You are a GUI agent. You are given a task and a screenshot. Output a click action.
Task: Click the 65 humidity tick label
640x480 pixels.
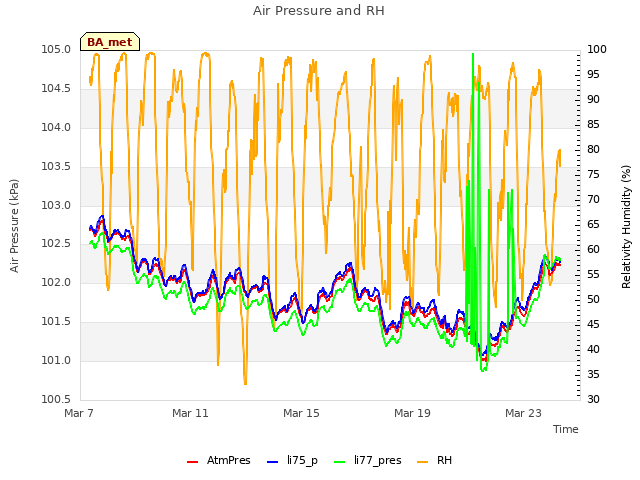(593, 224)
